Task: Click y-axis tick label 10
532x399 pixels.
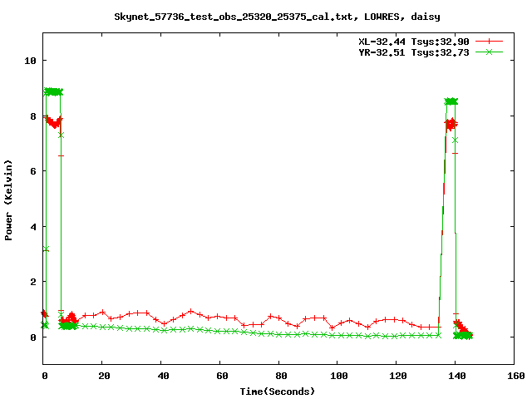Action: pos(30,61)
